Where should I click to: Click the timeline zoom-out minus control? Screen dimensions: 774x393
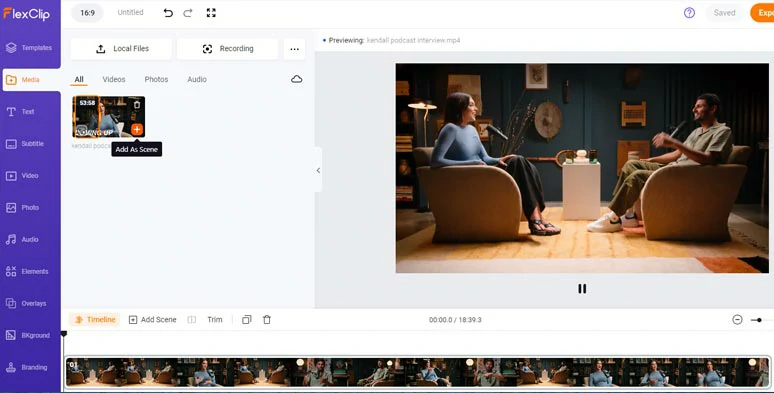pyautogui.click(x=737, y=319)
